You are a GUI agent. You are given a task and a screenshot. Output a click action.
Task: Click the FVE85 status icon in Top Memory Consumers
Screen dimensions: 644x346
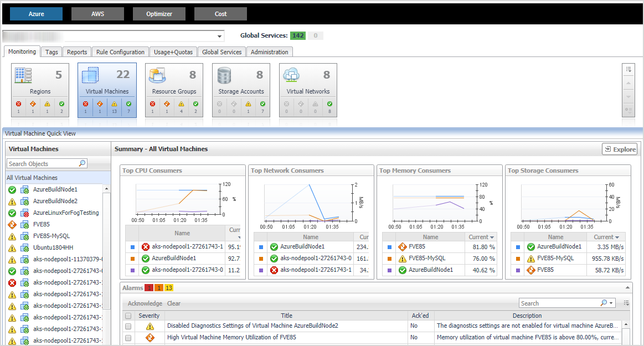coord(403,247)
